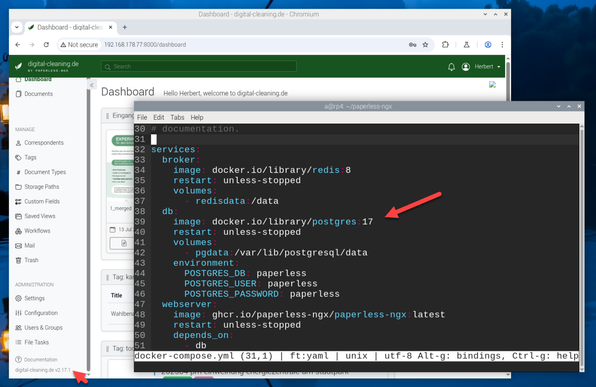Open Mail settings page
Viewport: 596px width, 387px height.
(25, 246)
